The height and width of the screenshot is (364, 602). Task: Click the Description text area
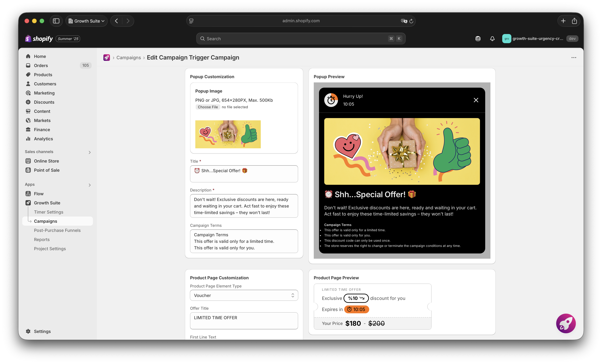tap(244, 206)
